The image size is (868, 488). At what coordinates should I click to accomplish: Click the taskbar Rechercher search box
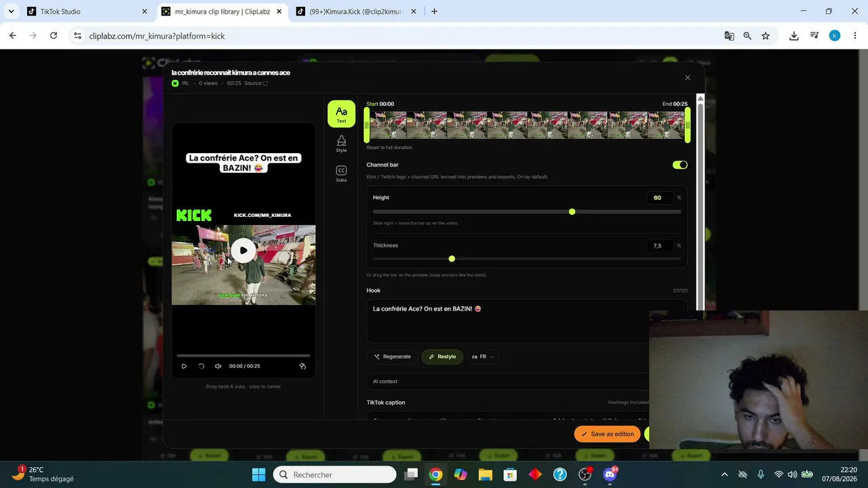[335, 474]
